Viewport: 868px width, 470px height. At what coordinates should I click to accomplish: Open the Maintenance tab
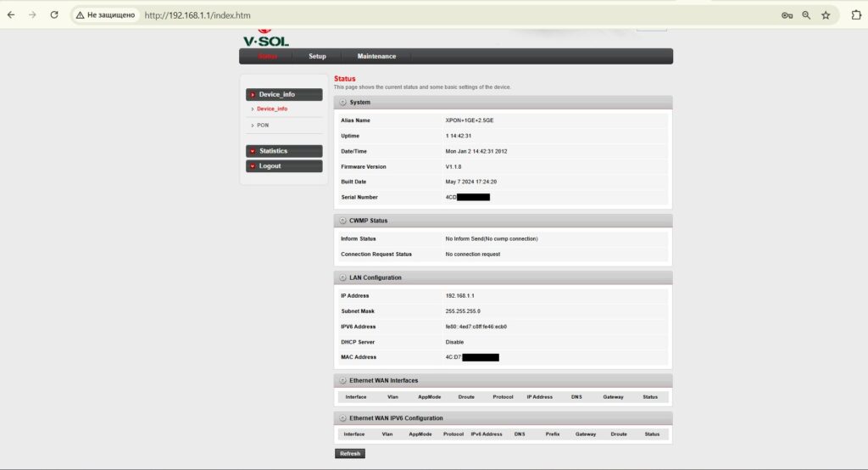pos(376,57)
